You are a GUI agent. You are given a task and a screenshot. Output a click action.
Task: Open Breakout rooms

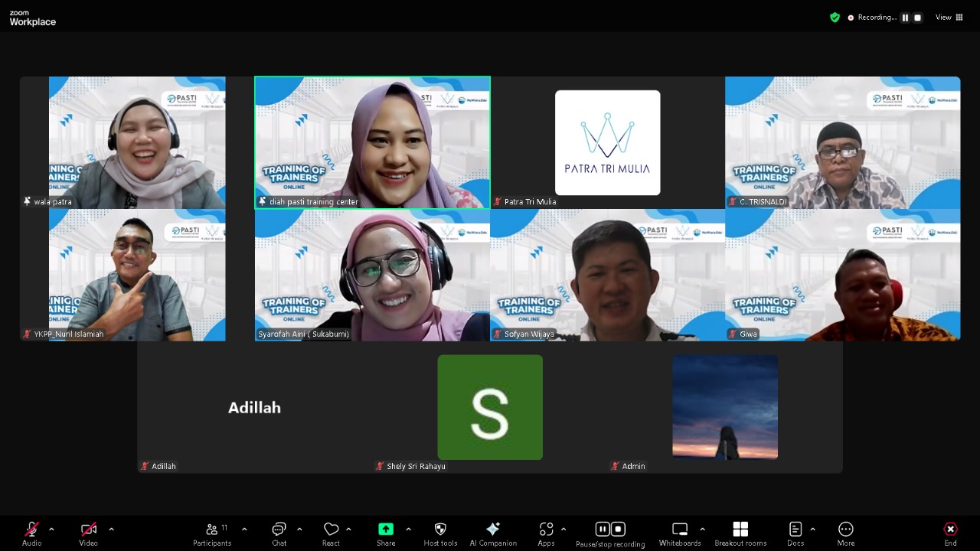(740, 533)
